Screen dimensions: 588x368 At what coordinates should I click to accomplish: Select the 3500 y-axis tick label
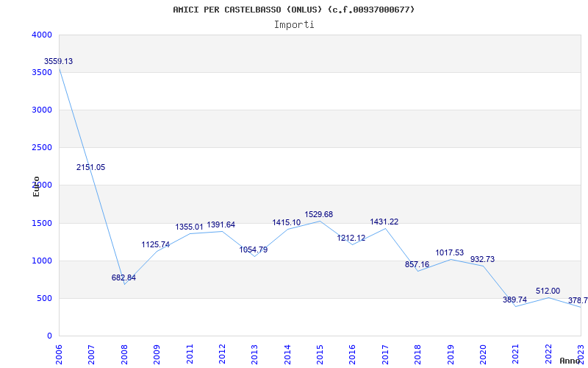[43, 72]
